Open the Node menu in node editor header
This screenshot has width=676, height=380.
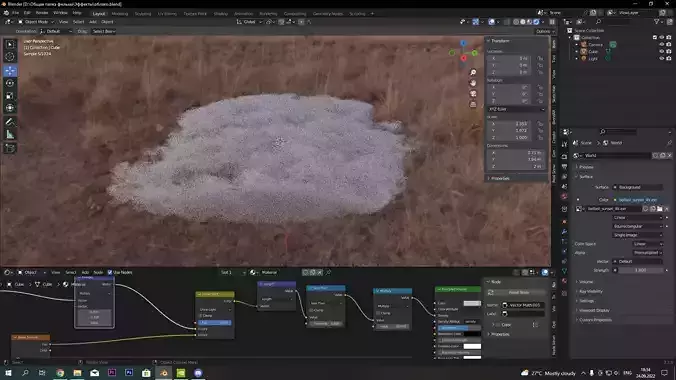pos(98,273)
